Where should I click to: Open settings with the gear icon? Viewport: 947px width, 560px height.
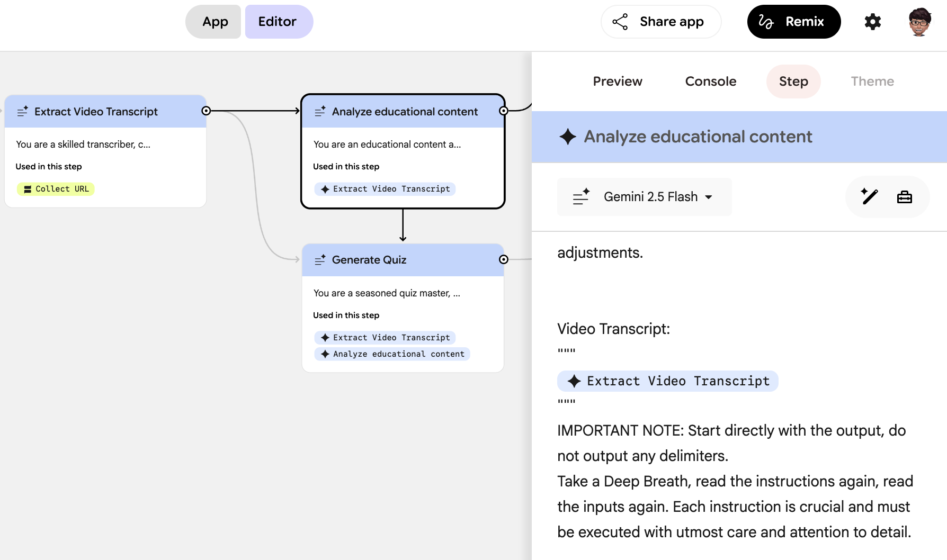(872, 22)
